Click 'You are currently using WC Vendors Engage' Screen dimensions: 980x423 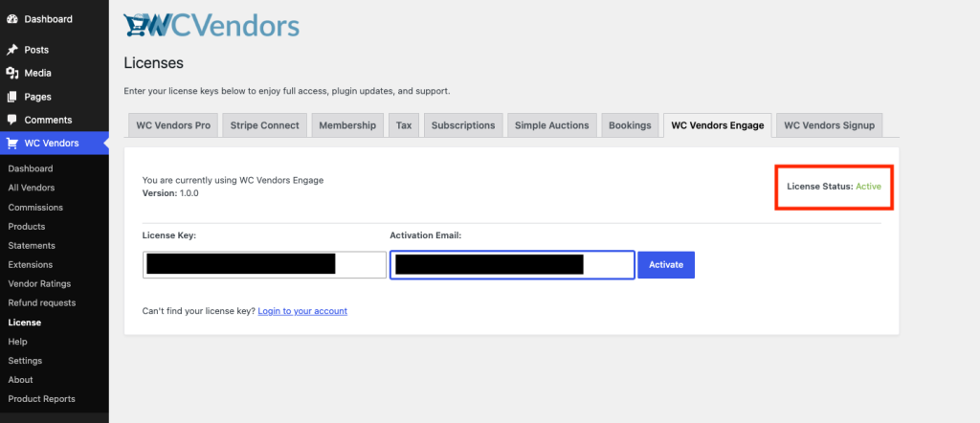234,180
